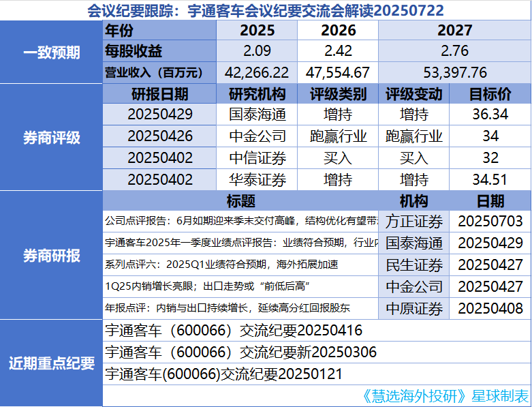
Task: Select 中金公司 in the 研究机构 column
Action: (x=257, y=136)
